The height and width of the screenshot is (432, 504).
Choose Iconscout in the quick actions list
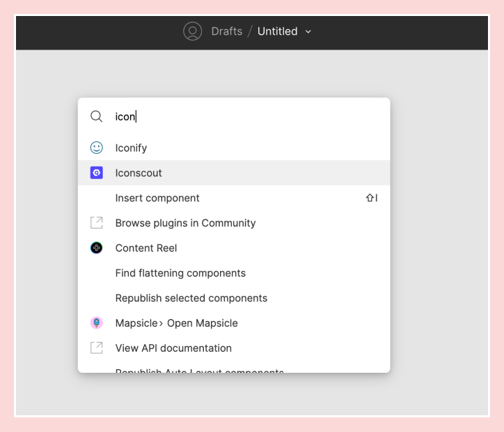click(139, 173)
